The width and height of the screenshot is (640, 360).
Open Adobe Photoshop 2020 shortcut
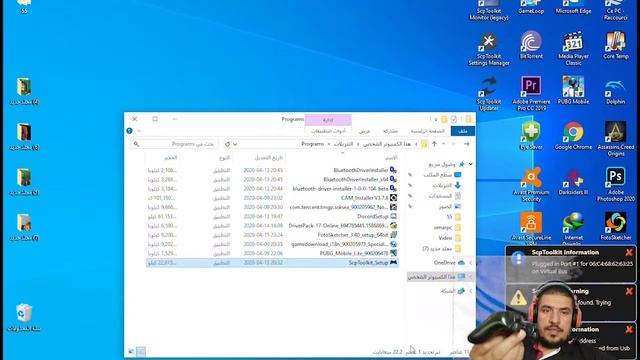pyautogui.click(x=616, y=184)
